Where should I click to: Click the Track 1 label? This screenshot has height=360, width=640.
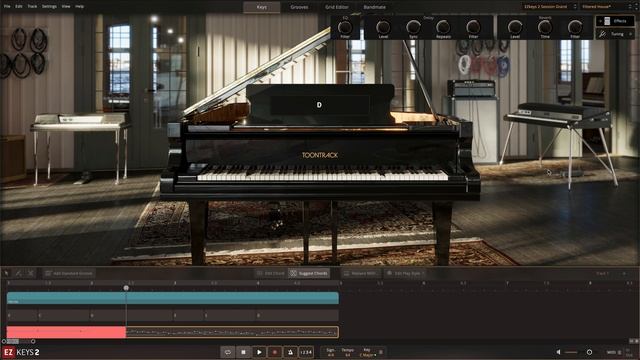click(602, 273)
